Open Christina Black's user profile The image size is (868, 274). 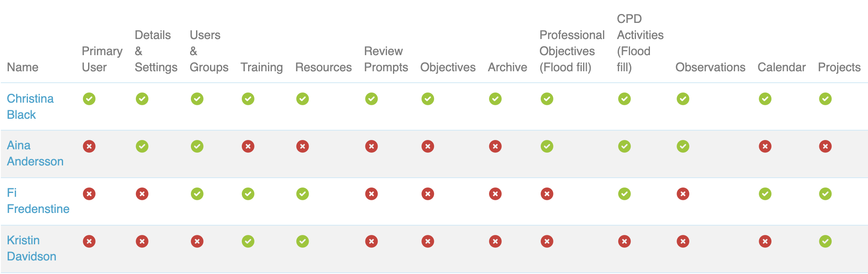pyautogui.click(x=30, y=106)
